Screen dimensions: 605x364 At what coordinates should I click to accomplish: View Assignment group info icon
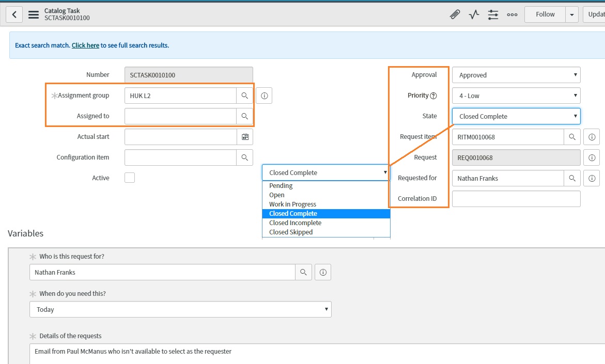click(x=265, y=96)
